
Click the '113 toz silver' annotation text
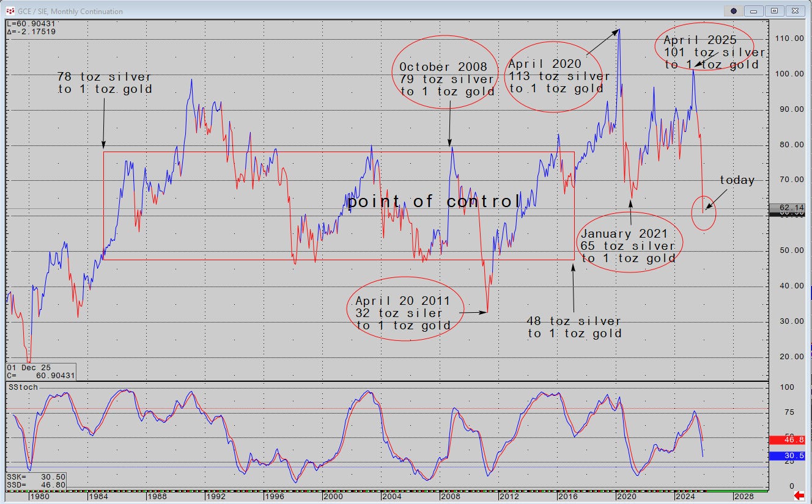559,76
